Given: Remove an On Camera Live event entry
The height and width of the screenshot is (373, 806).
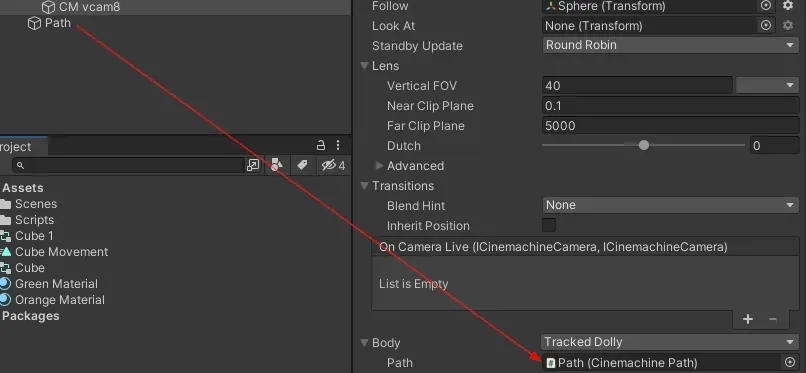Looking at the screenshot, I should (773, 319).
